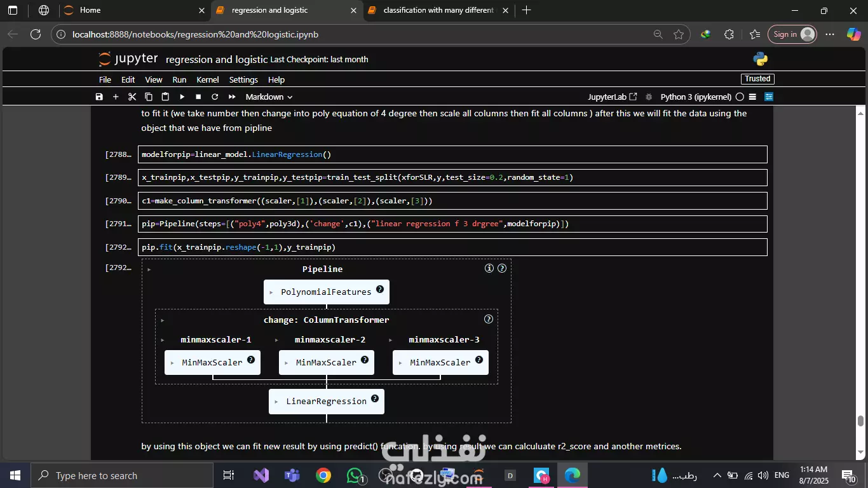The image size is (868, 488).
Task: Add page to favorites star icon
Action: click(x=679, y=34)
